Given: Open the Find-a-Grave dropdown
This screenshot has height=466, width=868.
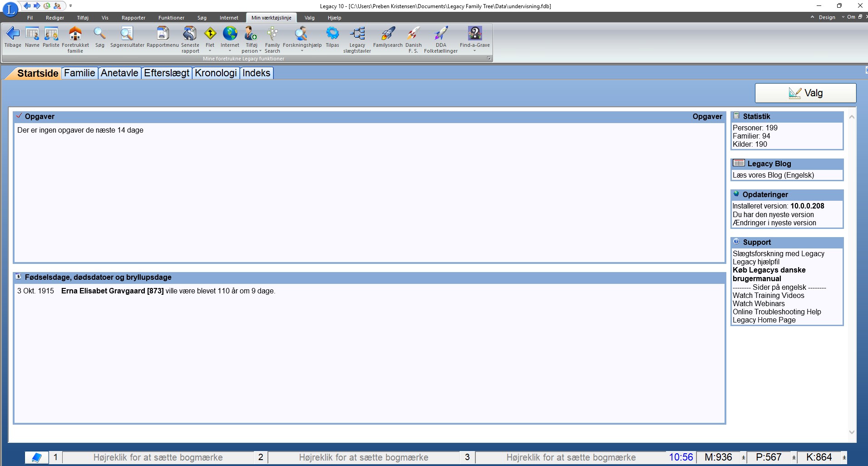Looking at the screenshot, I should pyautogui.click(x=474, y=51).
